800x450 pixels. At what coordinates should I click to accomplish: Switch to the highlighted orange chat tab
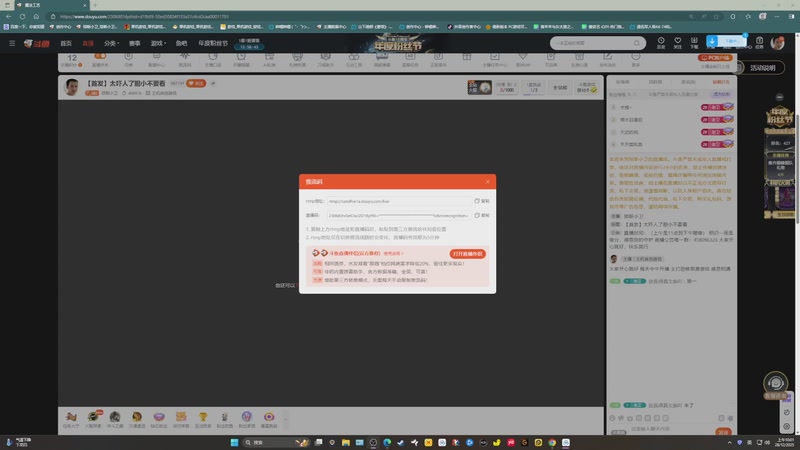point(720,82)
